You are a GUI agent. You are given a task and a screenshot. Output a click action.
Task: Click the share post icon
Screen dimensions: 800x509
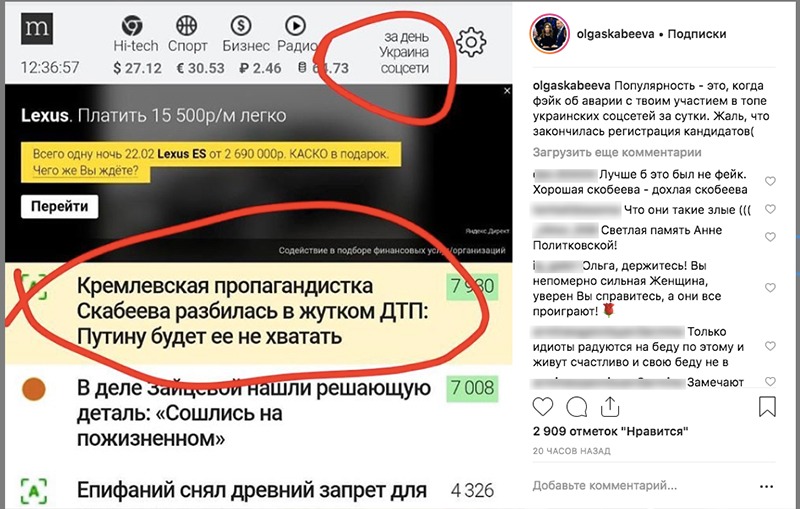click(x=610, y=406)
